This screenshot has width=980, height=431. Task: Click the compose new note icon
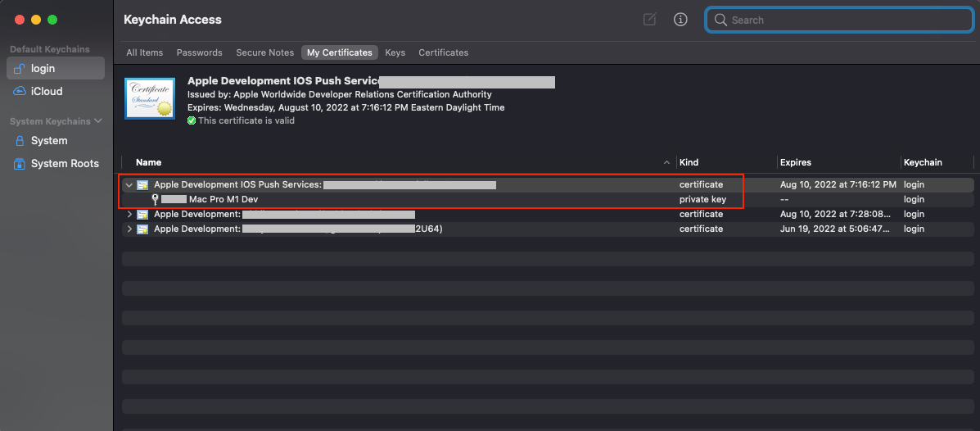click(650, 20)
